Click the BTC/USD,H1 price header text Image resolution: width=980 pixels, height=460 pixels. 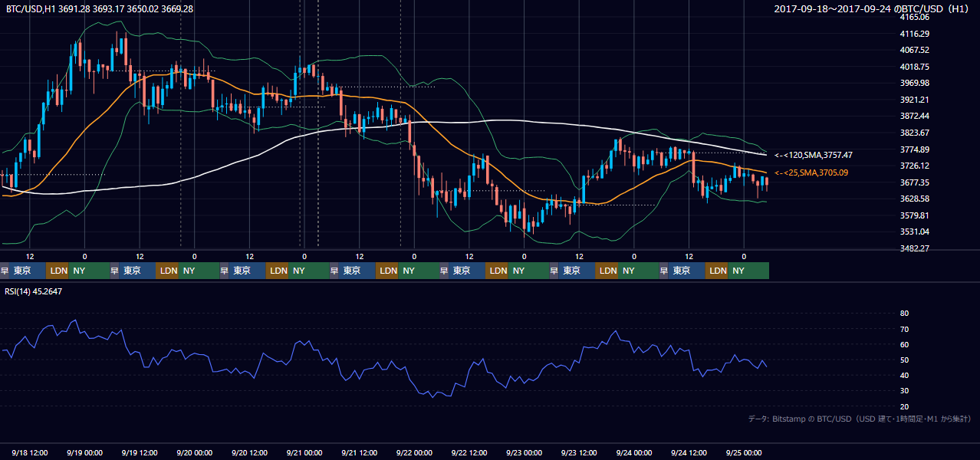100,8
